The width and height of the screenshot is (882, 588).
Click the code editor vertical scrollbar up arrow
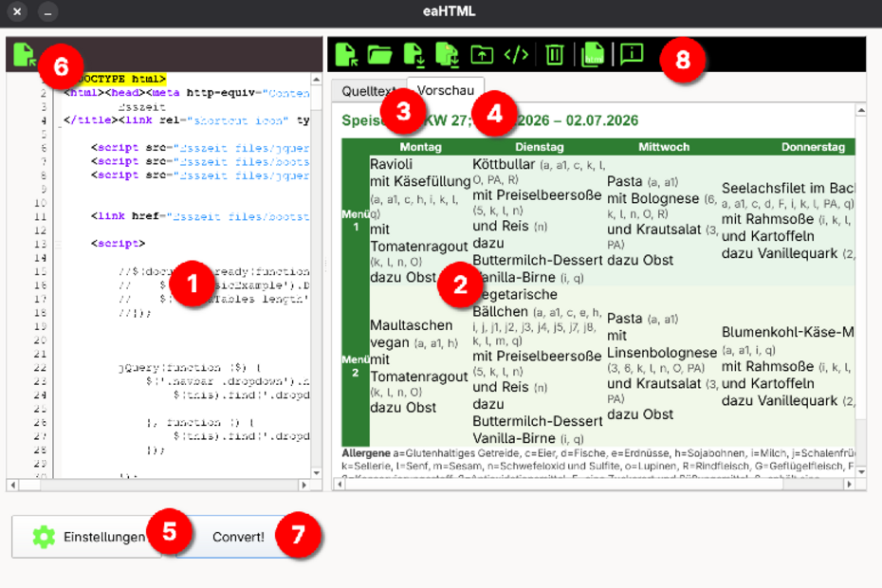pos(316,80)
